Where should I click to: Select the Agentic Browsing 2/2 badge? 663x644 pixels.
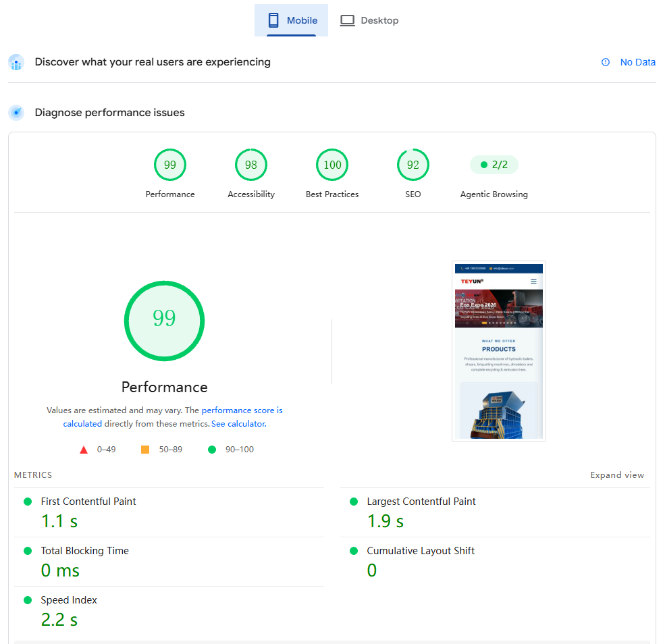click(x=494, y=165)
